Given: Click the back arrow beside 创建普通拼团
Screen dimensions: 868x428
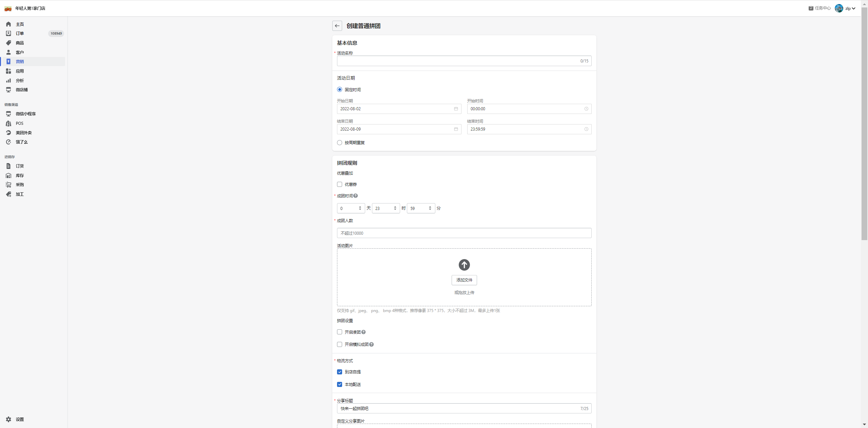Looking at the screenshot, I should pyautogui.click(x=337, y=26).
